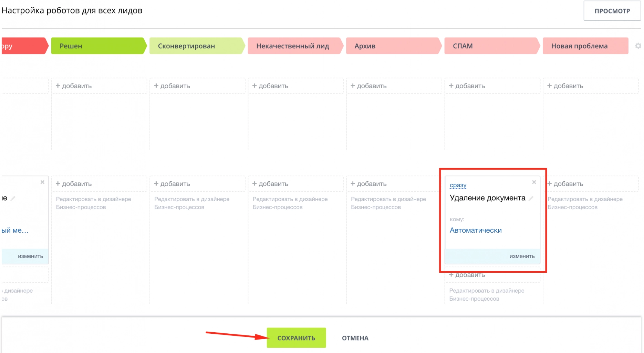Click the pencil icon next to Удаление документа
Viewport: 644px width, 353px height.
click(x=531, y=198)
